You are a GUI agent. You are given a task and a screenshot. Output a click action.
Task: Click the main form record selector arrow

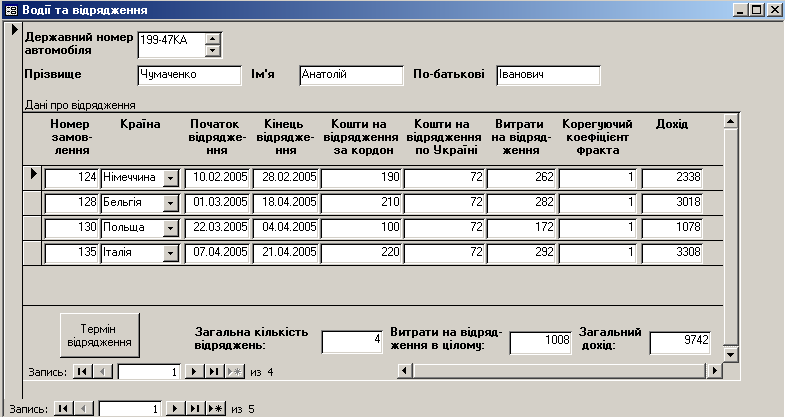(14, 30)
